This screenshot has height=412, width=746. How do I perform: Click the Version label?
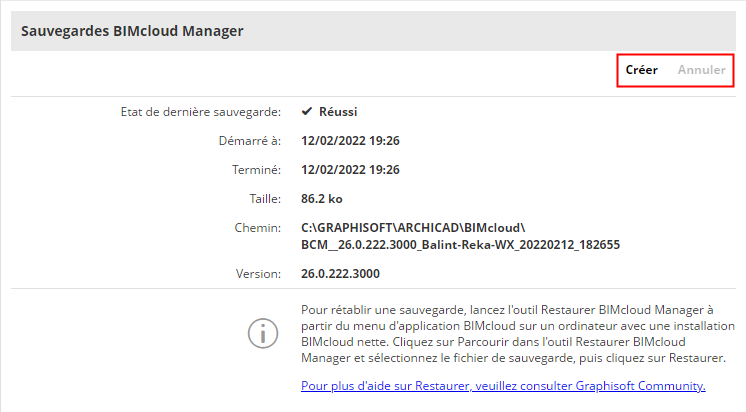pos(258,274)
